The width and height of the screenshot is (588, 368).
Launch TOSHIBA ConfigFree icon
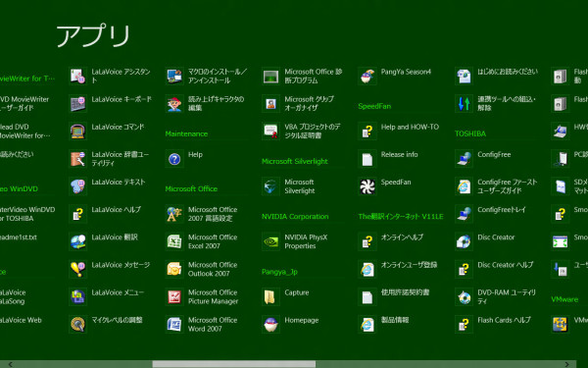464,159
